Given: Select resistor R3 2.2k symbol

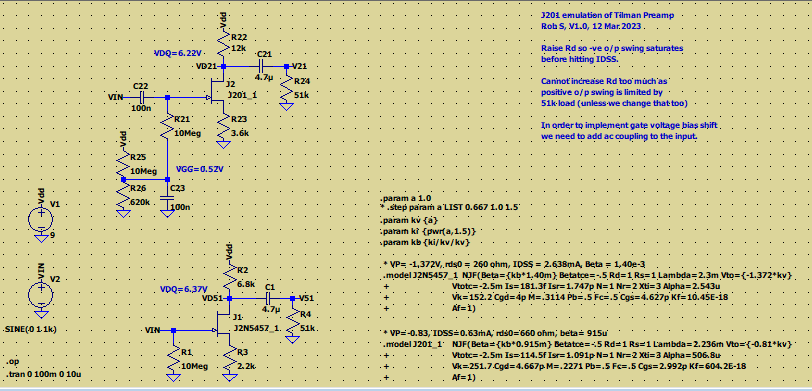Looking at the screenshot, I should tap(229, 358).
